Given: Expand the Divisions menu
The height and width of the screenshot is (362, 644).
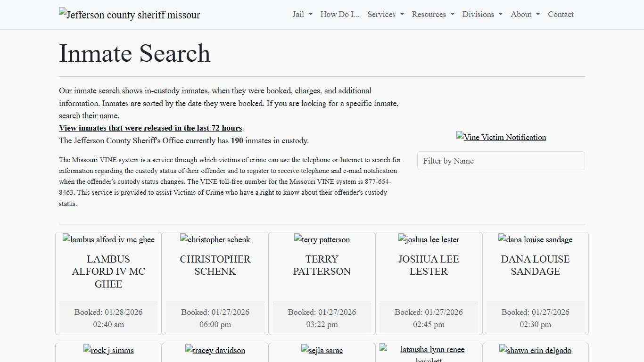Looking at the screenshot, I should [x=482, y=14].
